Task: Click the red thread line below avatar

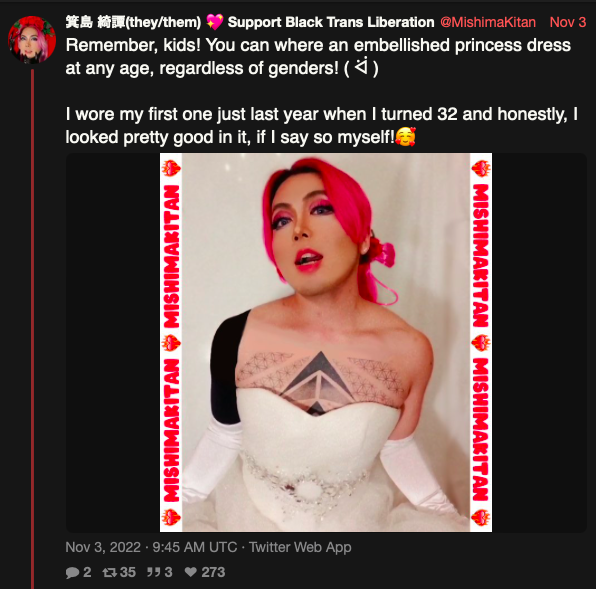Action: (32, 329)
